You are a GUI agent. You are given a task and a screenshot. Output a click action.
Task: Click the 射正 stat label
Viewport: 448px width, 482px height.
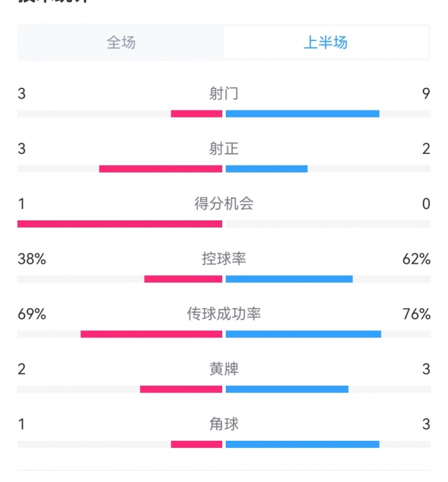(224, 148)
